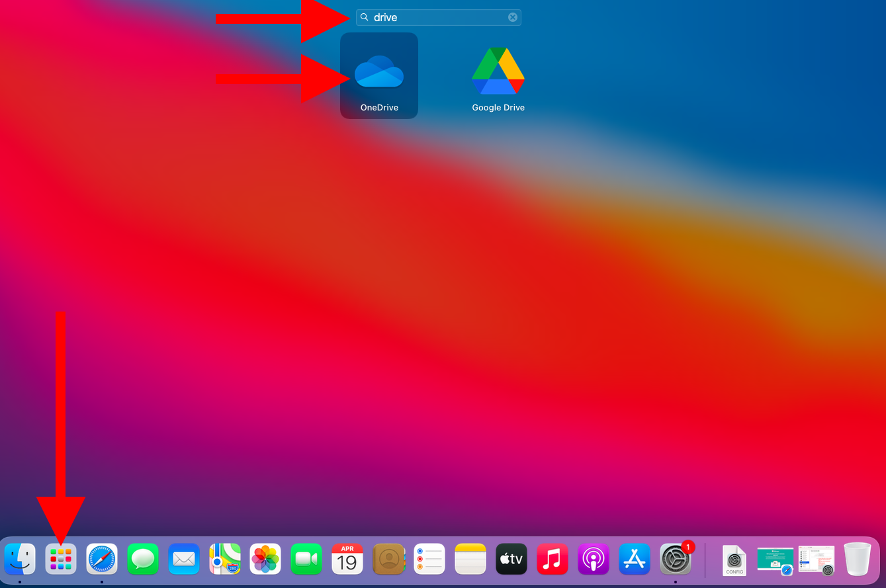Viewport: 886px width, 588px height.
Task: Click the Launchpad icon in the Dock
Action: [61, 560]
